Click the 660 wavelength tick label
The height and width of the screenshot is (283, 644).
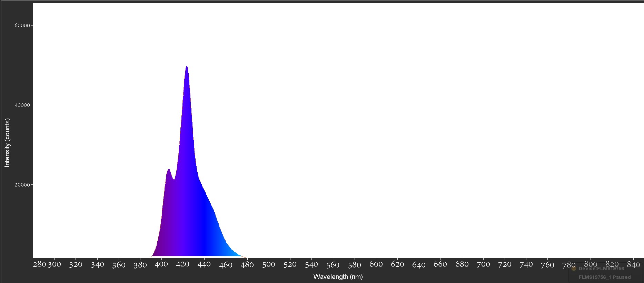pyautogui.click(x=440, y=264)
